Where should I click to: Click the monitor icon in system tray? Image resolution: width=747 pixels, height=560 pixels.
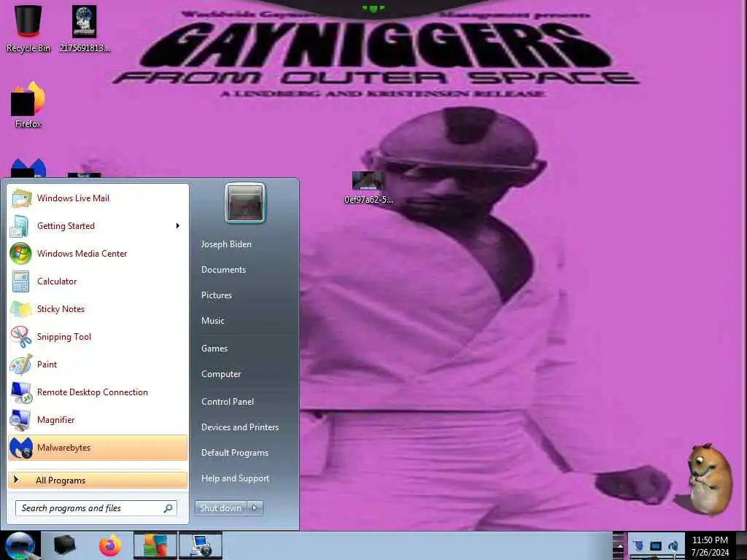656,545
